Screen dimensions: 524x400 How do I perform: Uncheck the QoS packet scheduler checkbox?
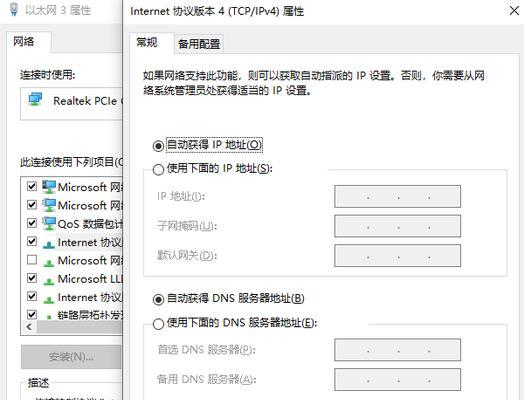[32, 223]
